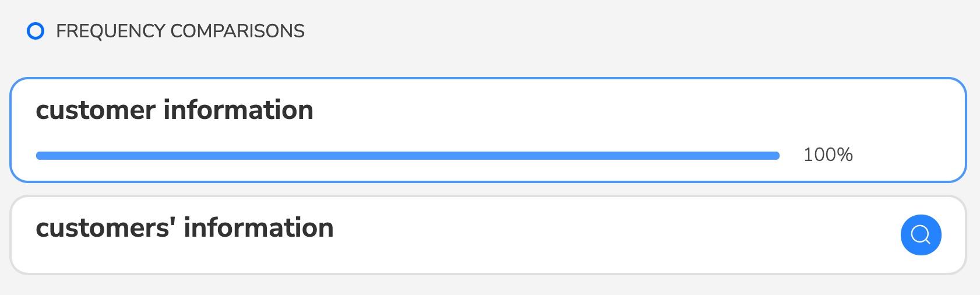Click the FREQUENCY COMPARISONS heading

tap(180, 31)
